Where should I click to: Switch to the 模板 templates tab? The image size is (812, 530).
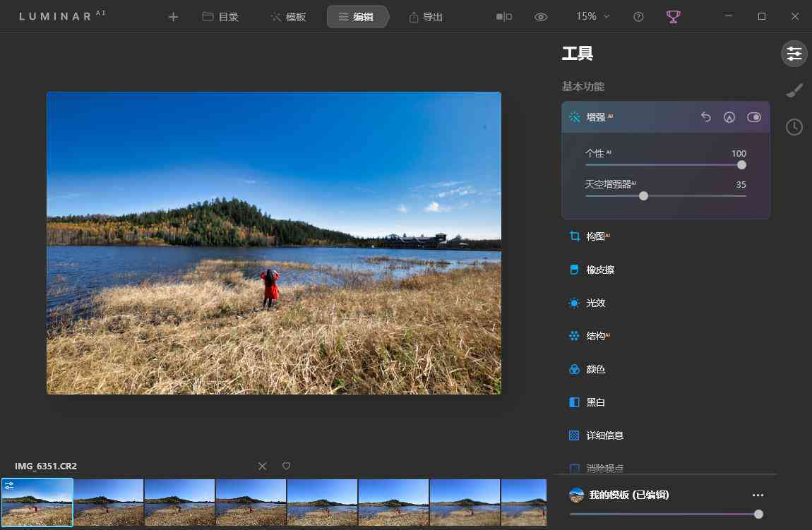click(x=289, y=17)
